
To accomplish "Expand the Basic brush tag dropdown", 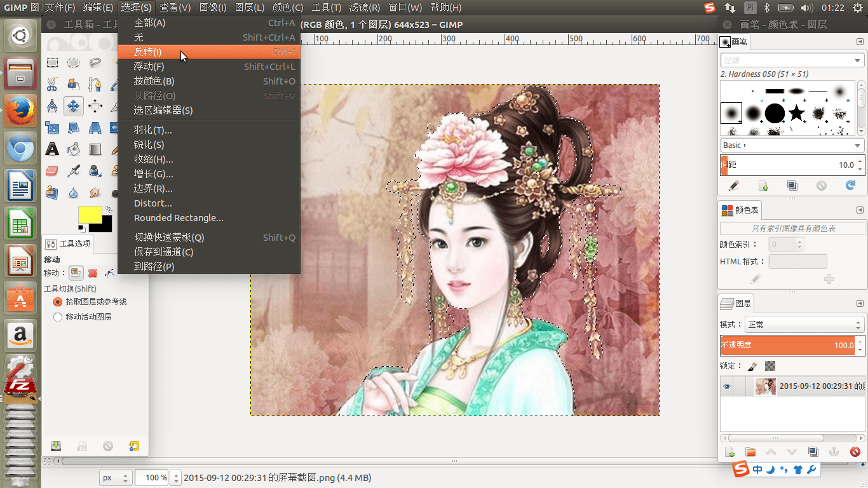I will click(792, 146).
